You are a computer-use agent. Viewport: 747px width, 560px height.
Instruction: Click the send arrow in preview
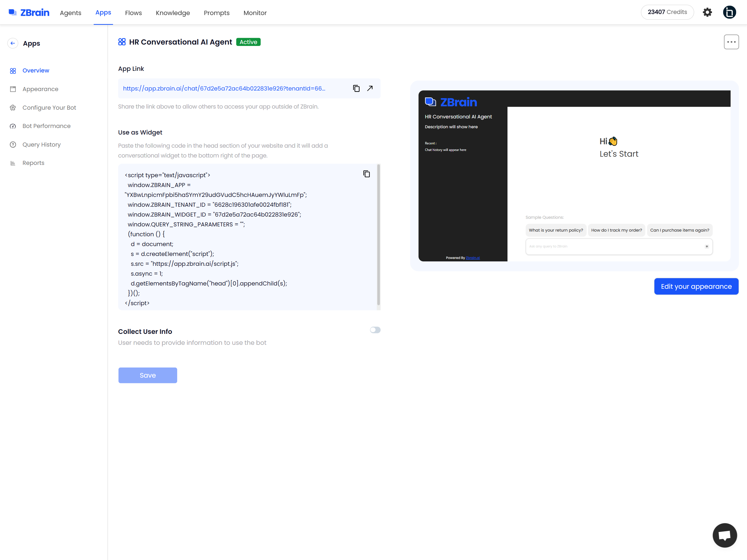click(x=707, y=247)
